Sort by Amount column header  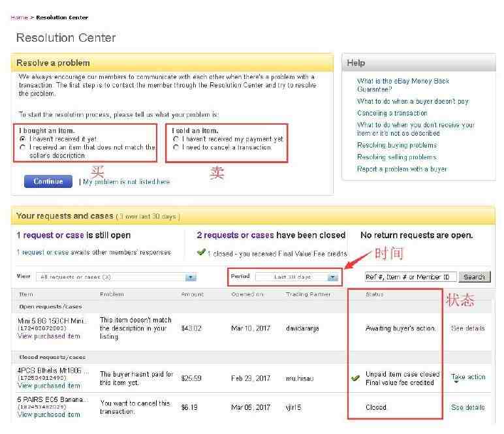point(192,294)
